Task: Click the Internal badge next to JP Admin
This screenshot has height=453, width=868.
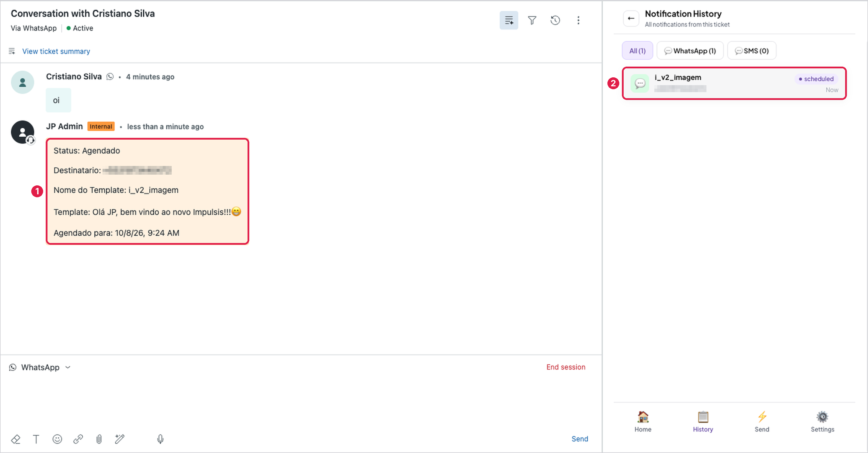Action: (x=101, y=126)
